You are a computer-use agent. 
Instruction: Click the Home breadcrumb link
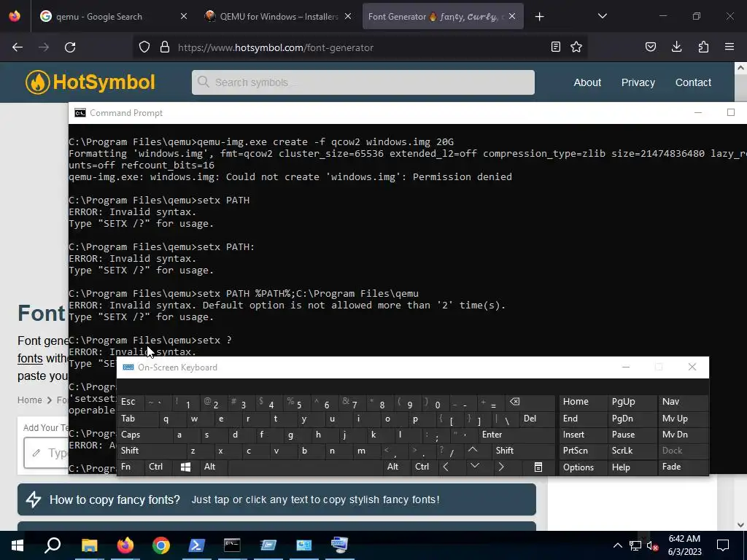[29, 400]
